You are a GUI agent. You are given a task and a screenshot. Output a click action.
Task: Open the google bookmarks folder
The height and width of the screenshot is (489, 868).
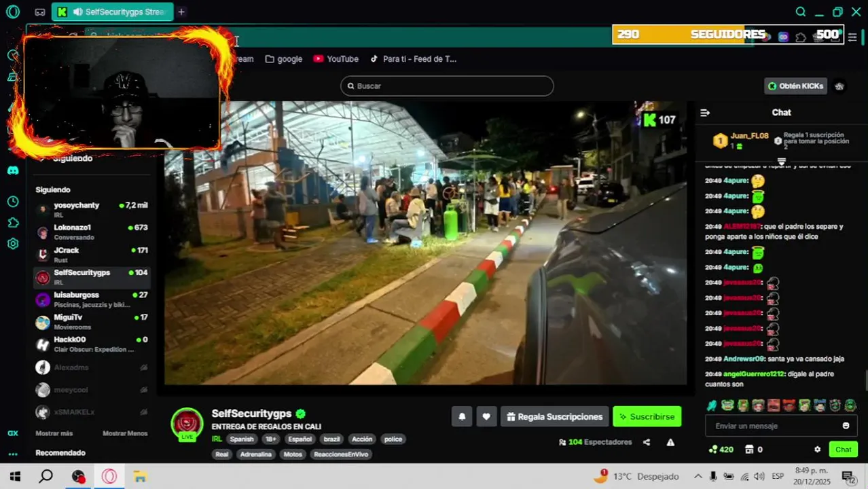coord(284,59)
